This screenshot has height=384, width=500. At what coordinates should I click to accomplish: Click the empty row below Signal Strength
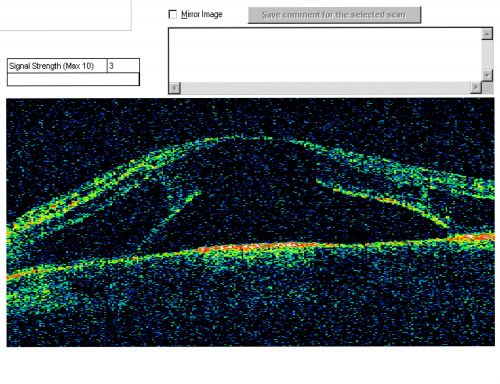[x=73, y=79]
